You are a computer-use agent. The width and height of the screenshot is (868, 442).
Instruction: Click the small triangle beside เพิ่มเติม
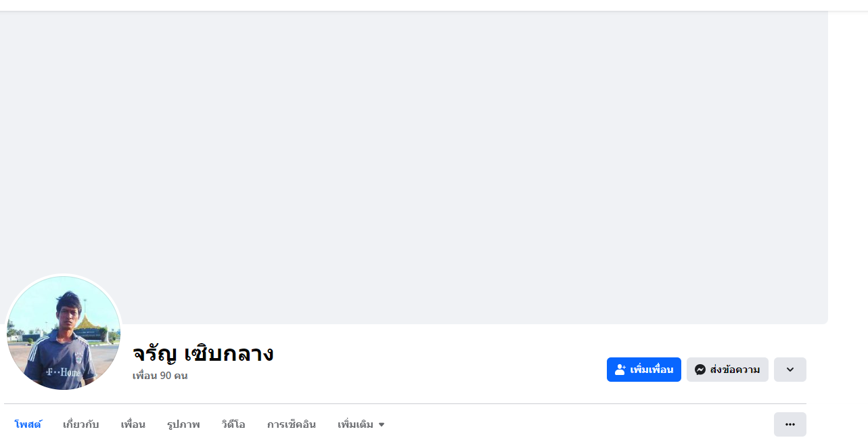coord(382,425)
